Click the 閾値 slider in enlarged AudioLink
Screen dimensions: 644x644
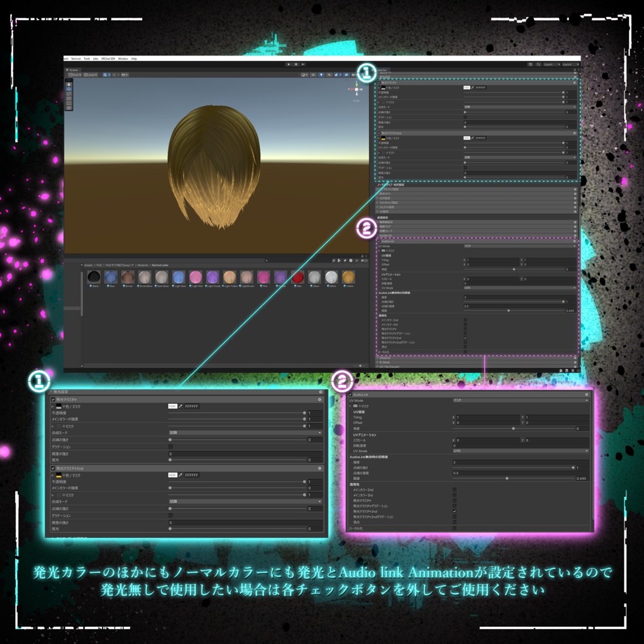click(x=513, y=479)
